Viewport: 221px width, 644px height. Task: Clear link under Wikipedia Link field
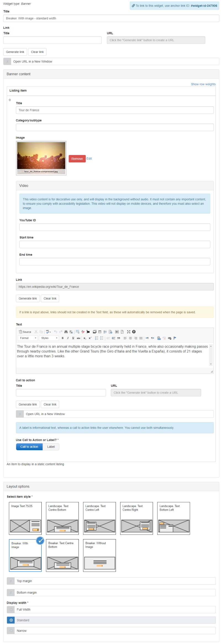pyautogui.click(x=50, y=298)
